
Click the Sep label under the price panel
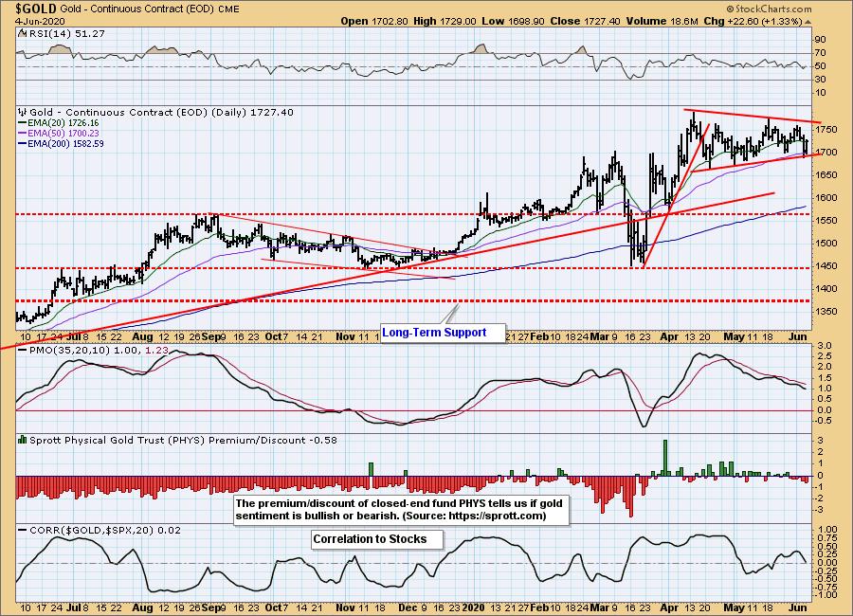[x=211, y=336]
